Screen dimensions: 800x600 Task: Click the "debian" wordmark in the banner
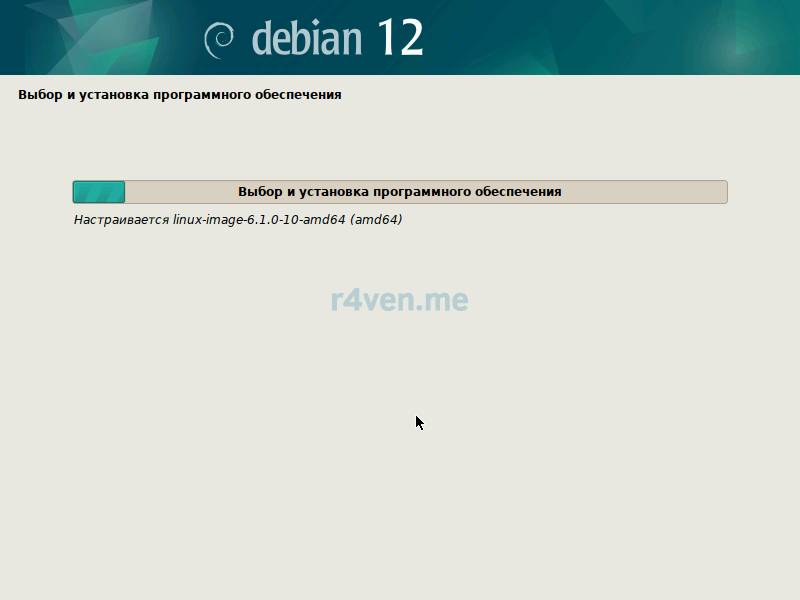(x=306, y=38)
